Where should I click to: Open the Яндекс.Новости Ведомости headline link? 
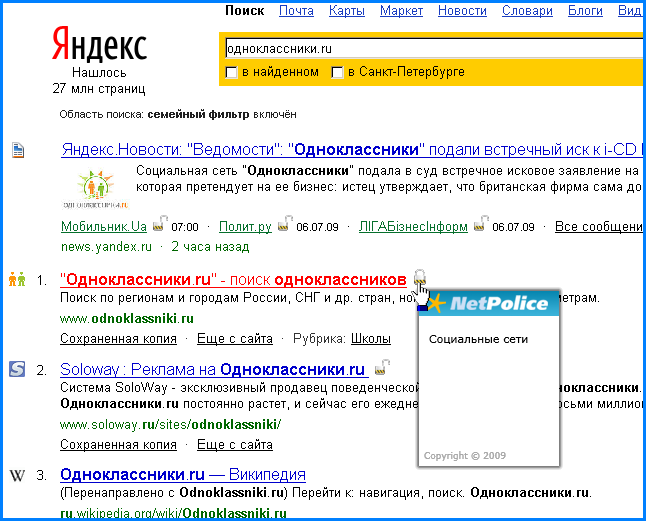(352, 150)
